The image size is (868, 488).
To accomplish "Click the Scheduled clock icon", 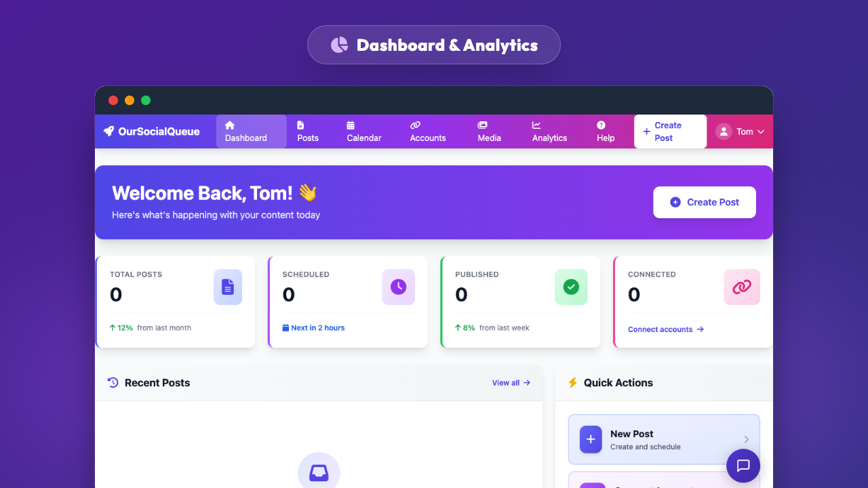I will tap(398, 287).
